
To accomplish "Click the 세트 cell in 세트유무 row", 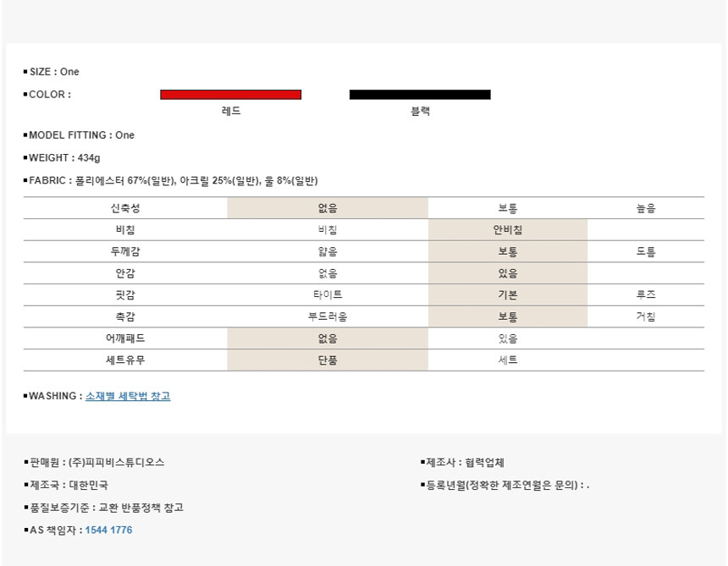I will pyautogui.click(x=508, y=360).
